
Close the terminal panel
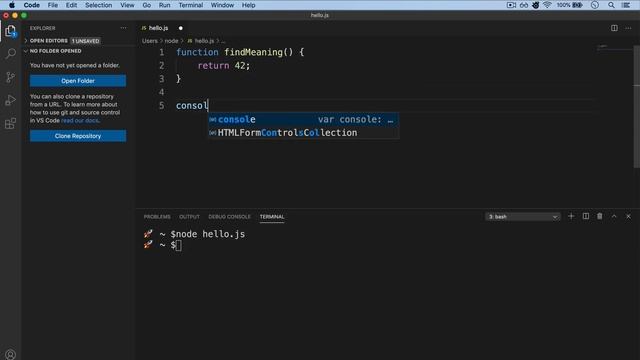(628, 216)
